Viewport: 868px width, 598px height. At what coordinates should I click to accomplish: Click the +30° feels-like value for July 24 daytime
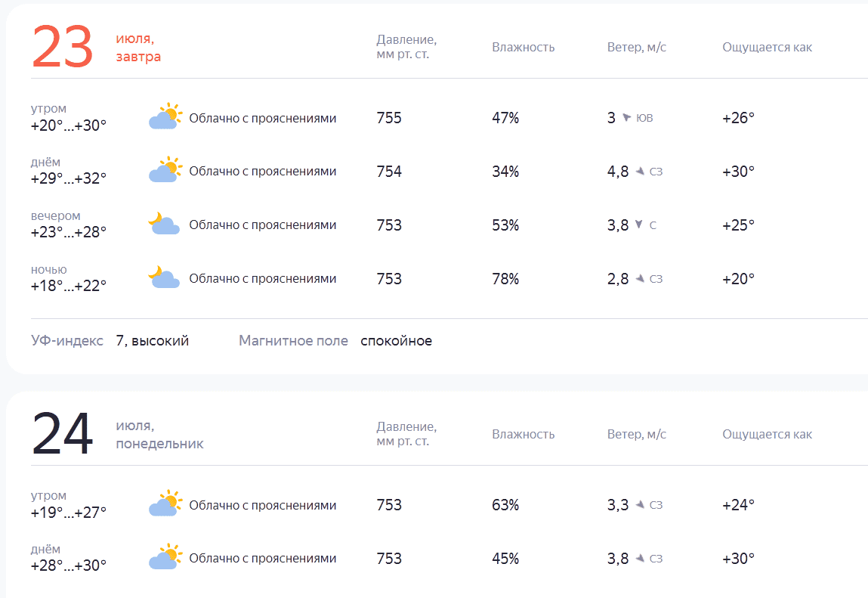click(738, 559)
